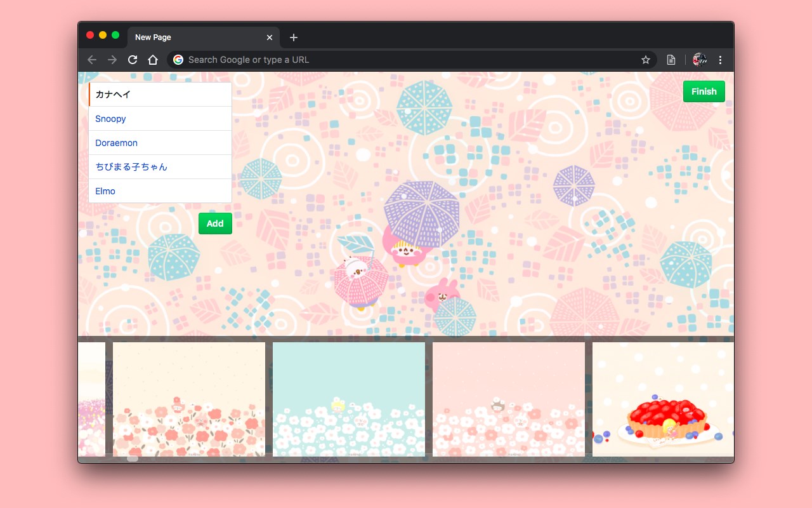The height and width of the screenshot is (508, 812).
Task: Go to the browser home page
Action: tap(153, 60)
